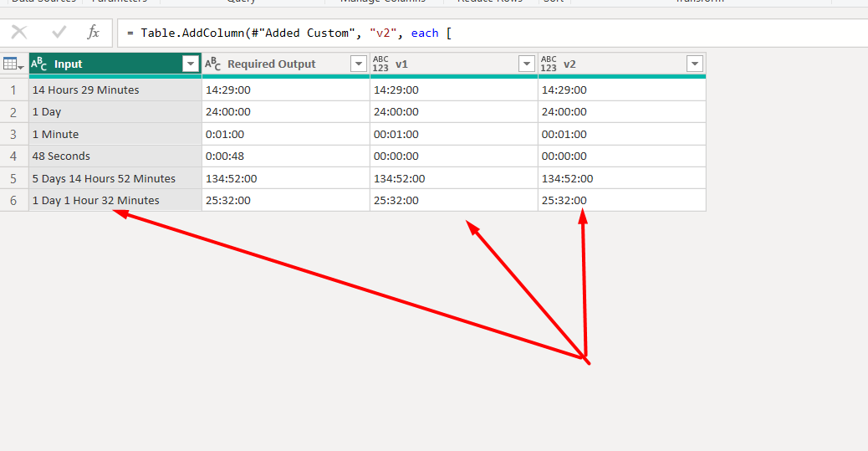Click the cell '5 Days 14 Hours 52 Minutes'

click(115, 178)
